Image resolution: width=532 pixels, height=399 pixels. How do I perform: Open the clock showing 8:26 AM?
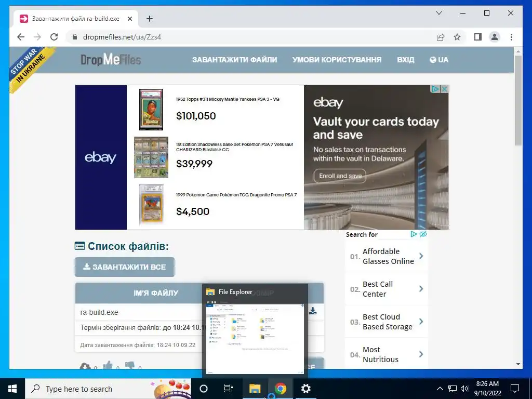(487, 389)
